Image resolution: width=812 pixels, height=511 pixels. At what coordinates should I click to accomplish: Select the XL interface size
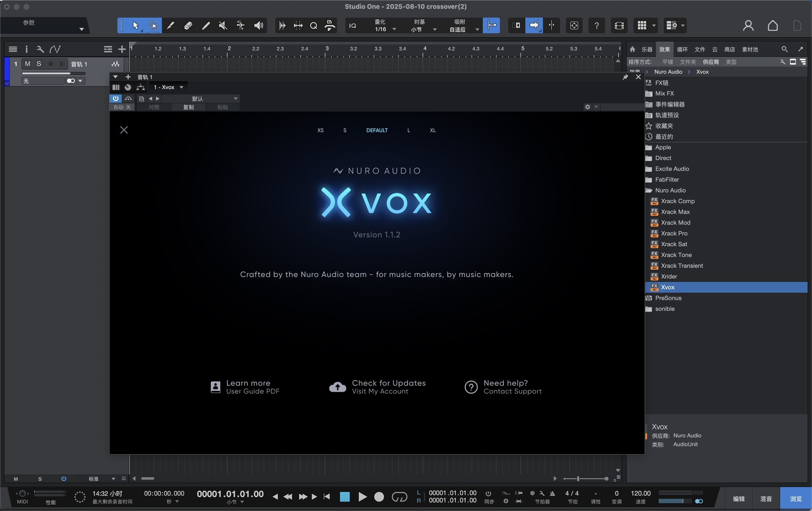coord(433,130)
